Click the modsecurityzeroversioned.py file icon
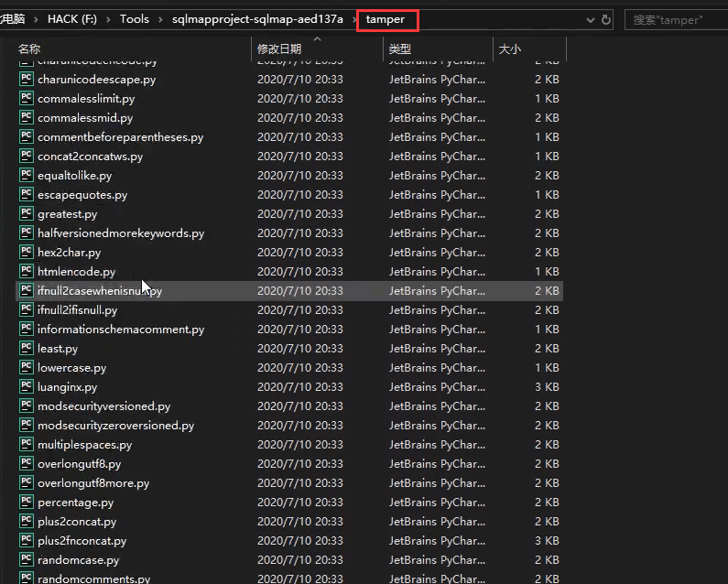This screenshot has width=728, height=584. tap(26, 426)
